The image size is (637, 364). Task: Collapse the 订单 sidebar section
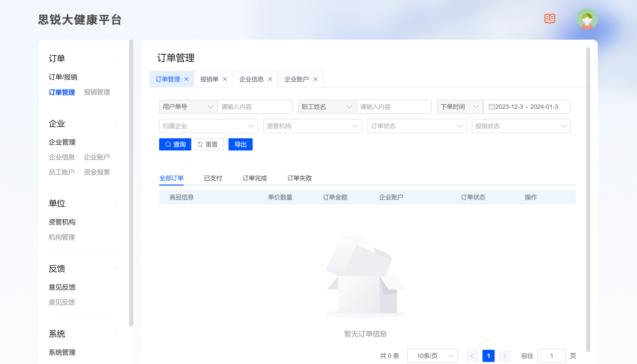point(116,58)
